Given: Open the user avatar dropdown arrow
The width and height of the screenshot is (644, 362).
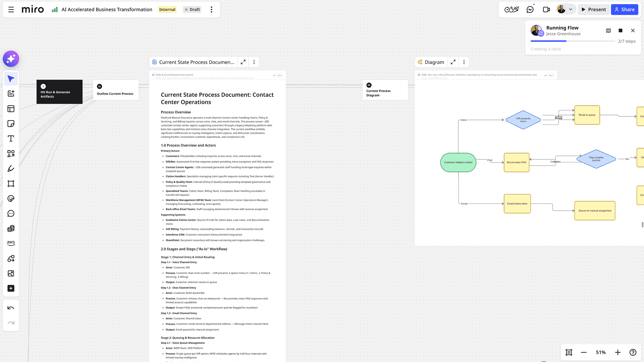Looking at the screenshot, I should 571,9.
